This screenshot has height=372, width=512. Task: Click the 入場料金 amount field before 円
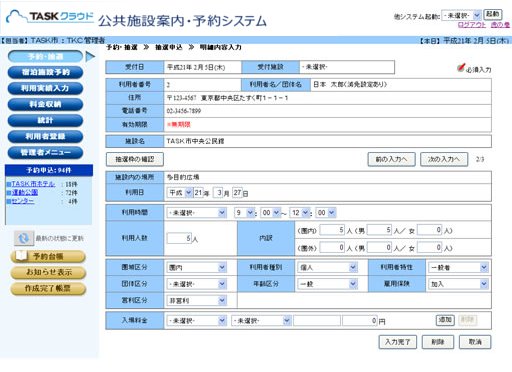(x=360, y=321)
